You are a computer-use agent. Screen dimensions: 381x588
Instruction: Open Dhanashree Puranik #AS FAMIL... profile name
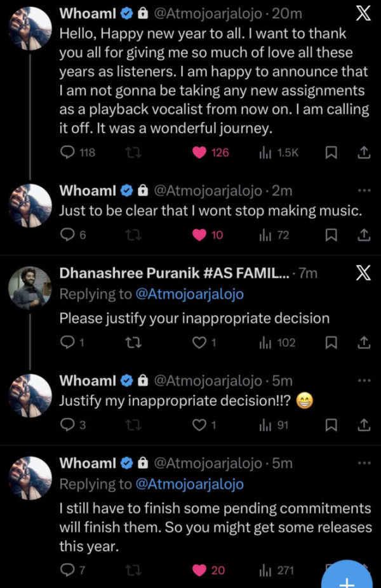(x=174, y=273)
